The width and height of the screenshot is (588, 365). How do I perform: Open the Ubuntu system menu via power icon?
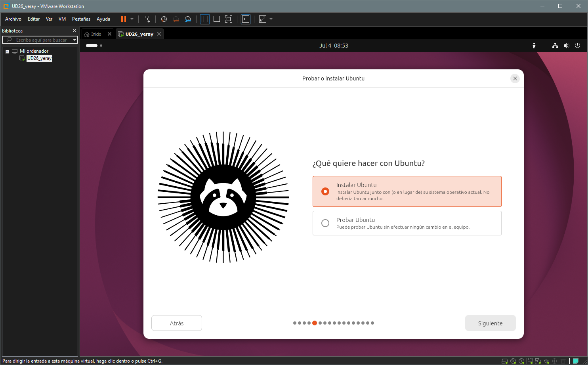click(x=577, y=46)
